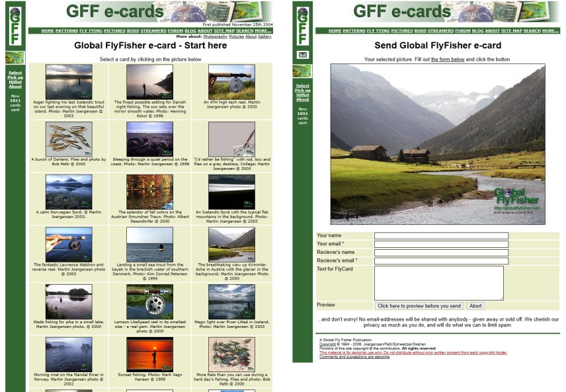Select the ATH high tech reel card thumbnail

231,82
